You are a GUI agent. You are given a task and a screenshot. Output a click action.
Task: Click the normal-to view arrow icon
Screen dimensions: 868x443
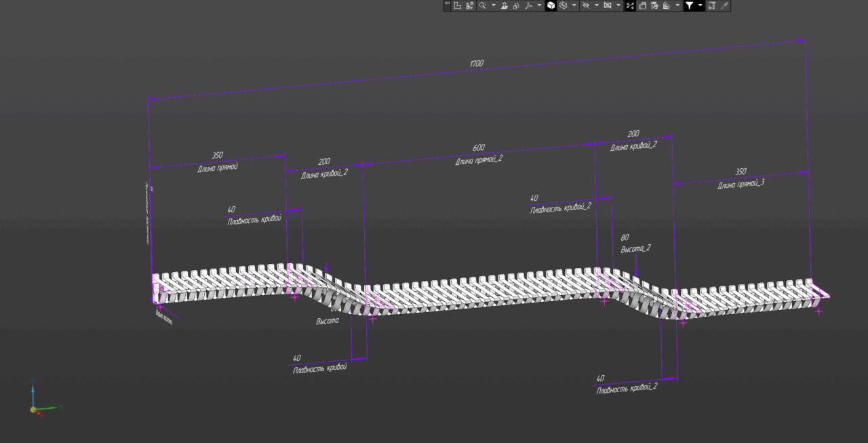504,5
